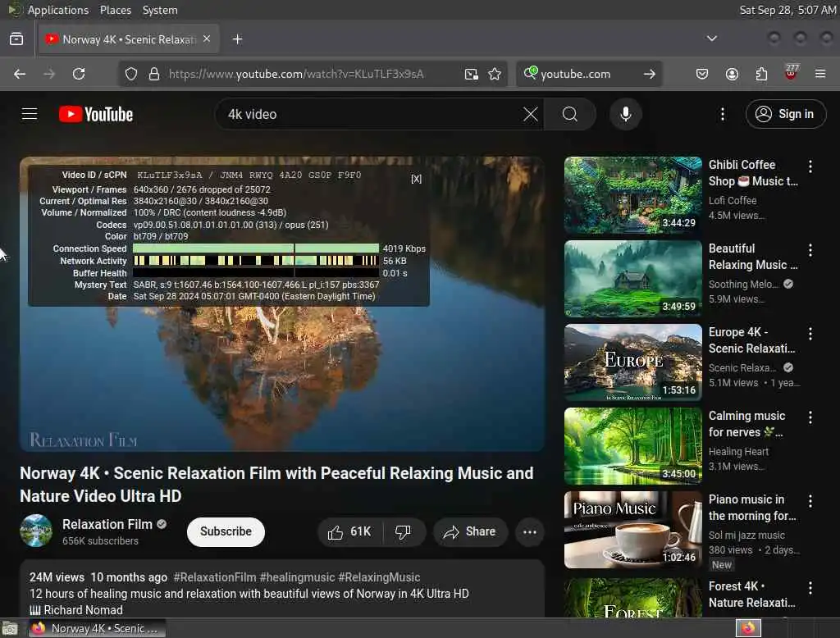Go back with browser back arrow
This screenshot has width=840, height=638.
(x=20, y=74)
